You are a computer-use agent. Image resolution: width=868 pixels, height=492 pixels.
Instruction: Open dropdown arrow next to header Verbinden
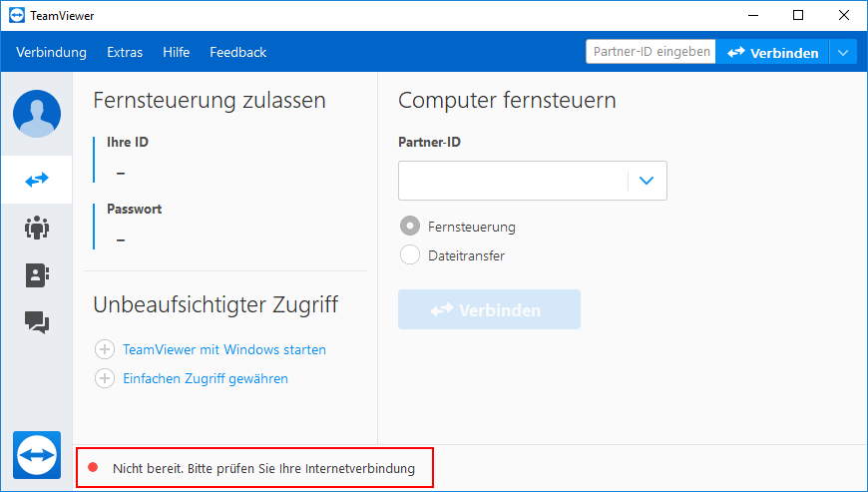pos(843,53)
